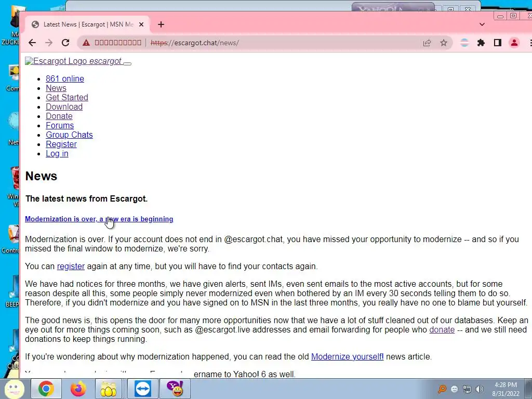This screenshot has width=532, height=399.
Task: Toggle the browser side panel
Action: coord(497,43)
